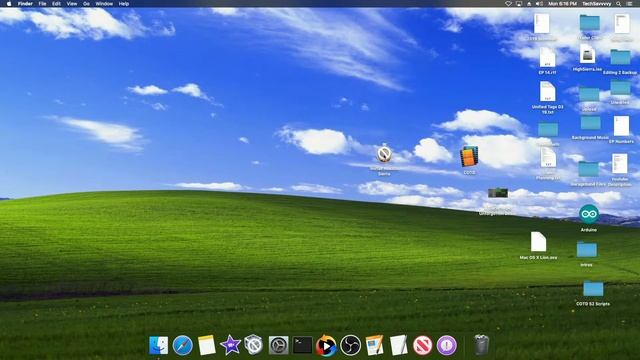Select Install macOS Sierra desktop icon
Screen dimensions: 640x360
pyautogui.click(x=384, y=154)
